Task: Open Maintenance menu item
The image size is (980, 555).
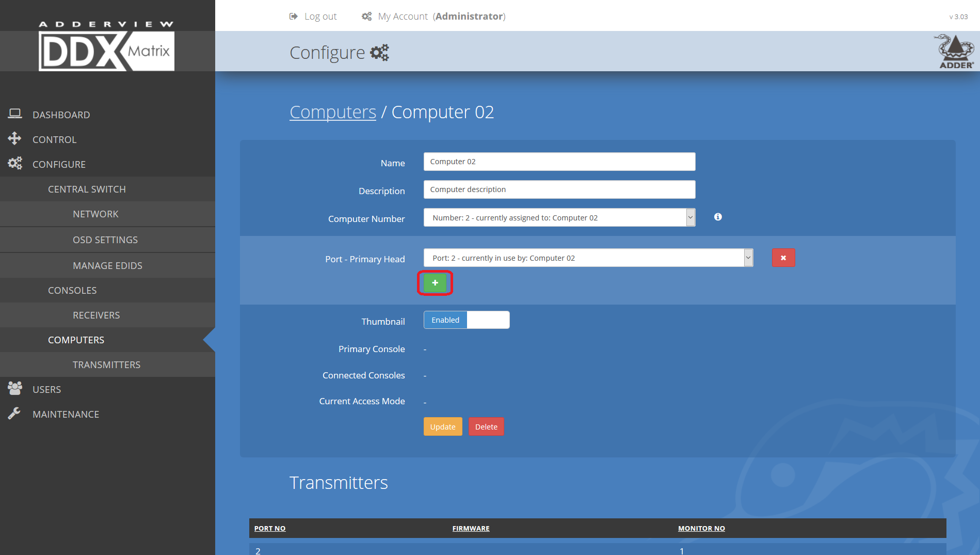Action: (x=66, y=414)
